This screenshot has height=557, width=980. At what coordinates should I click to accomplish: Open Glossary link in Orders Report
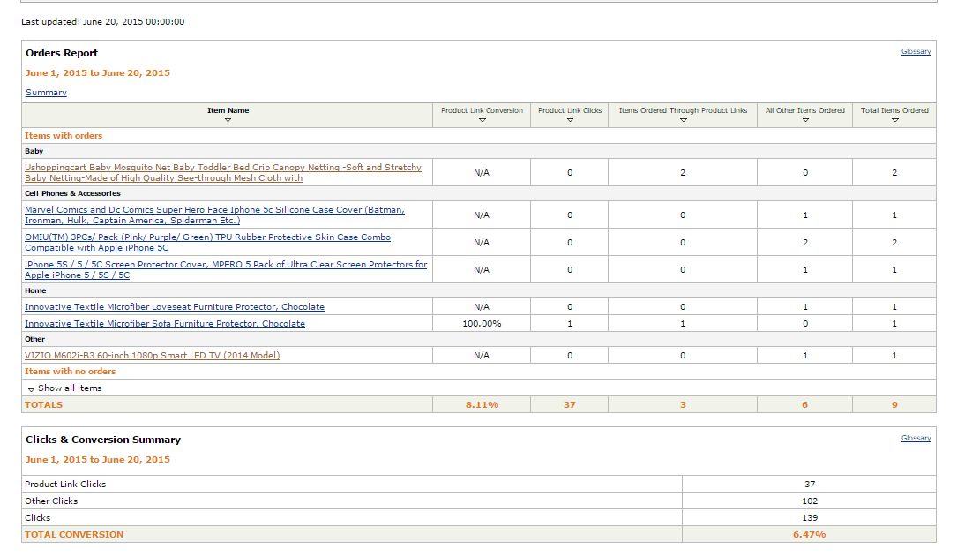tap(916, 52)
